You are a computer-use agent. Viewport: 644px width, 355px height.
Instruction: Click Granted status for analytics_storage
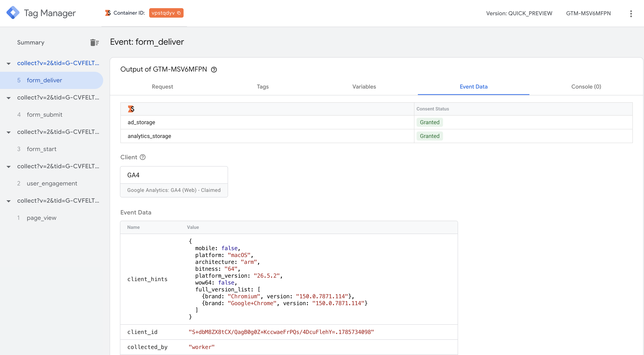(x=429, y=136)
